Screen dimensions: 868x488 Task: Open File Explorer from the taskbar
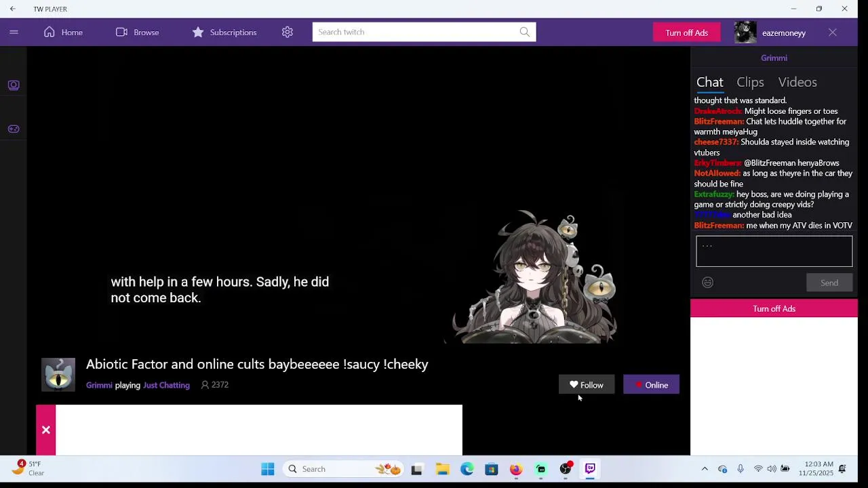pyautogui.click(x=442, y=469)
